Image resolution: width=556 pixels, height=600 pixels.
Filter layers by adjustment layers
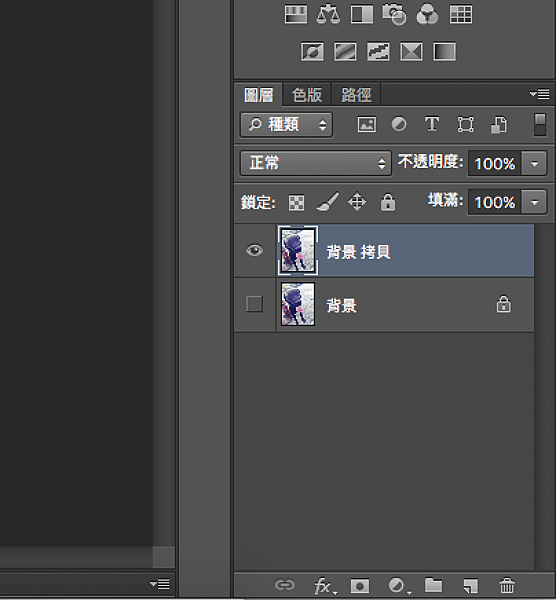(399, 125)
